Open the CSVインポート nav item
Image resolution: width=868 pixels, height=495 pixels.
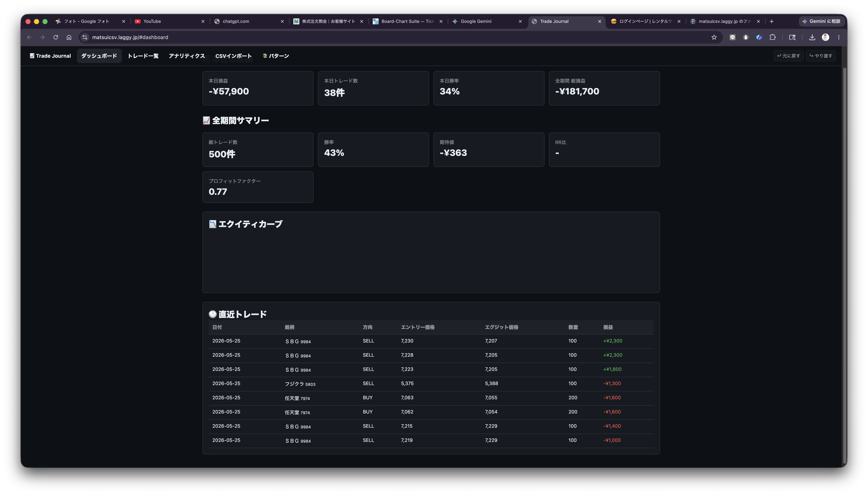[x=233, y=56]
